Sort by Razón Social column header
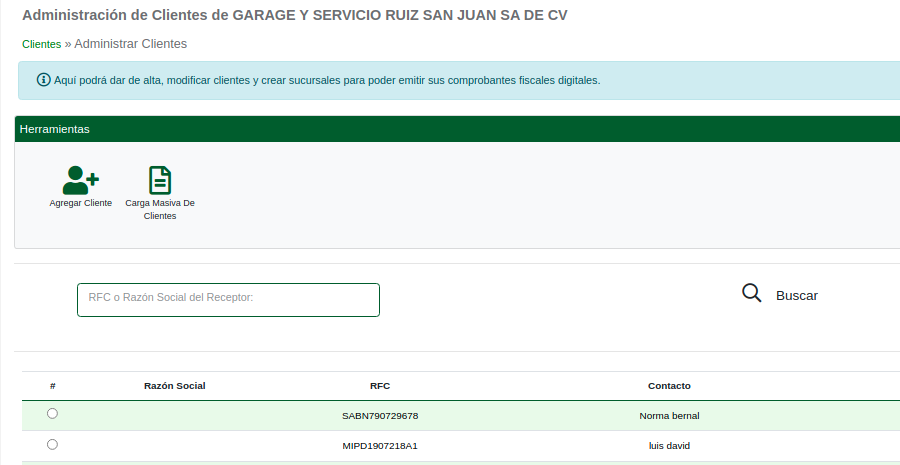900x465 pixels. [x=174, y=386]
